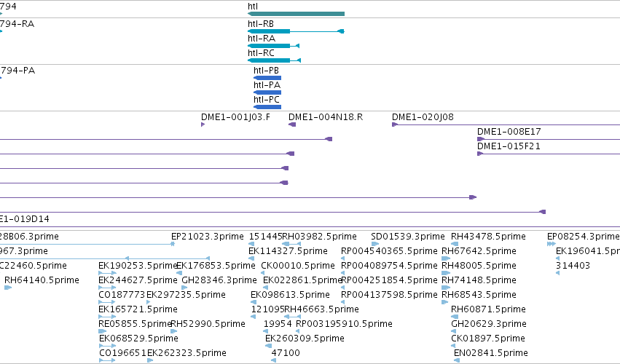Click the DME1-001J03.F clone label

235,117
